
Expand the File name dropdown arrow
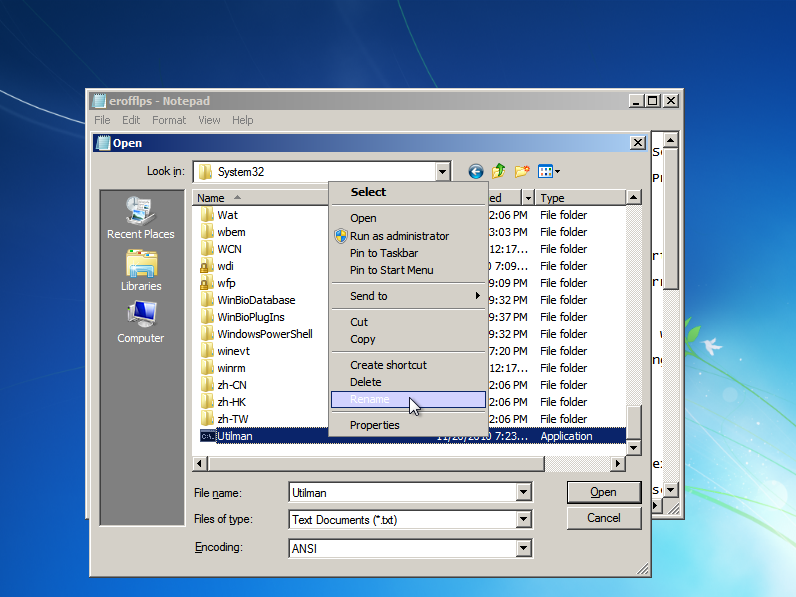(523, 492)
